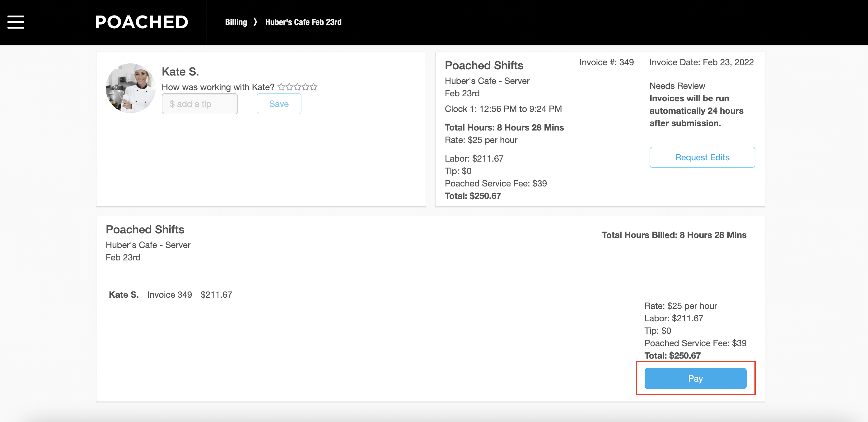Select Huber's Cafe Feb 23rd breadcrumb
Screen dimensions: 868x422
coord(303,22)
